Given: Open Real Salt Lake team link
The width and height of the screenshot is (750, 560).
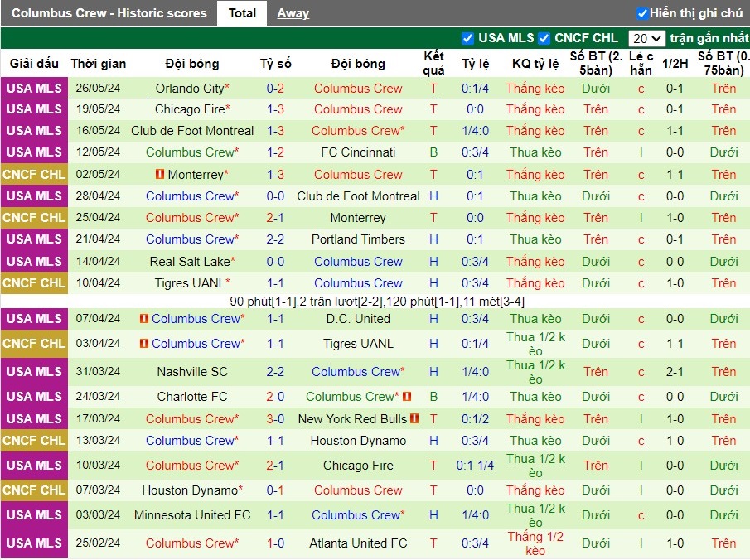Looking at the screenshot, I should (190, 262).
